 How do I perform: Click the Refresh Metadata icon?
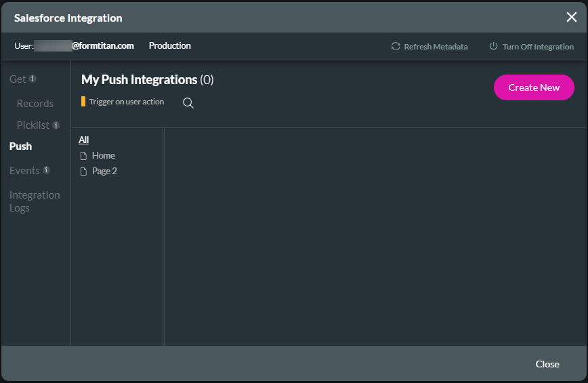396,46
